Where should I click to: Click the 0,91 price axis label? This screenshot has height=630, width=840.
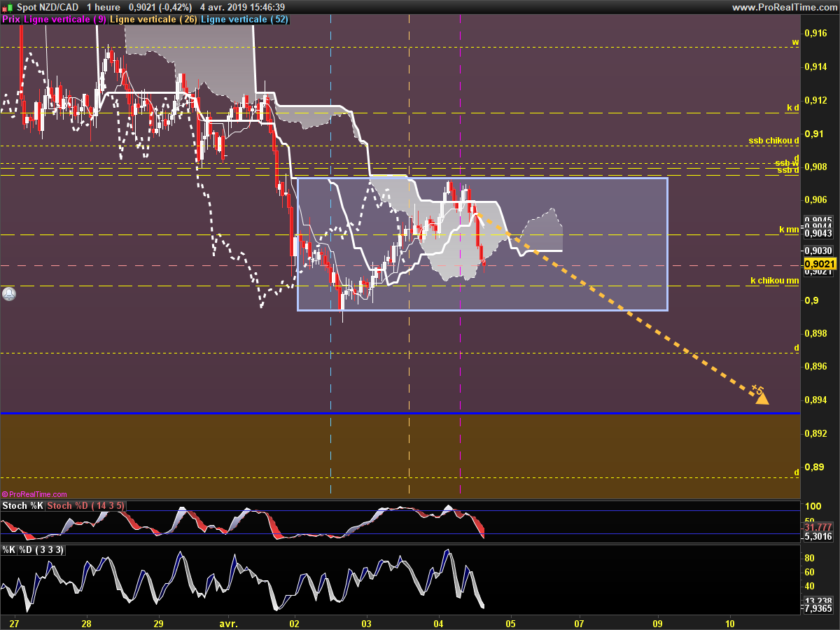pyautogui.click(x=813, y=133)
